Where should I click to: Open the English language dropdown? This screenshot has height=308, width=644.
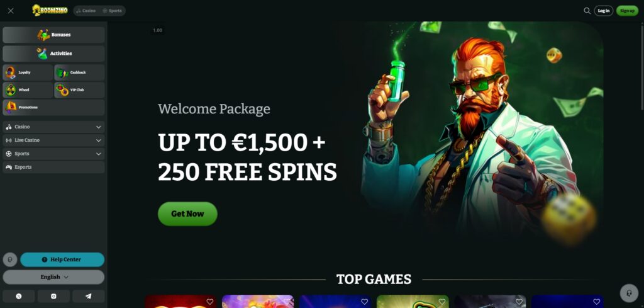[53, 277]
